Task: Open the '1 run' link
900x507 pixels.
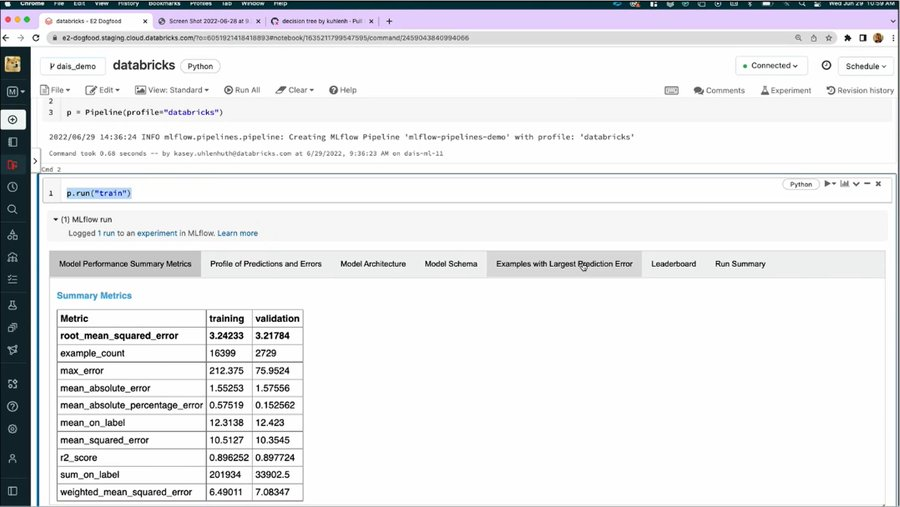Action: click(x=106, y=233)
